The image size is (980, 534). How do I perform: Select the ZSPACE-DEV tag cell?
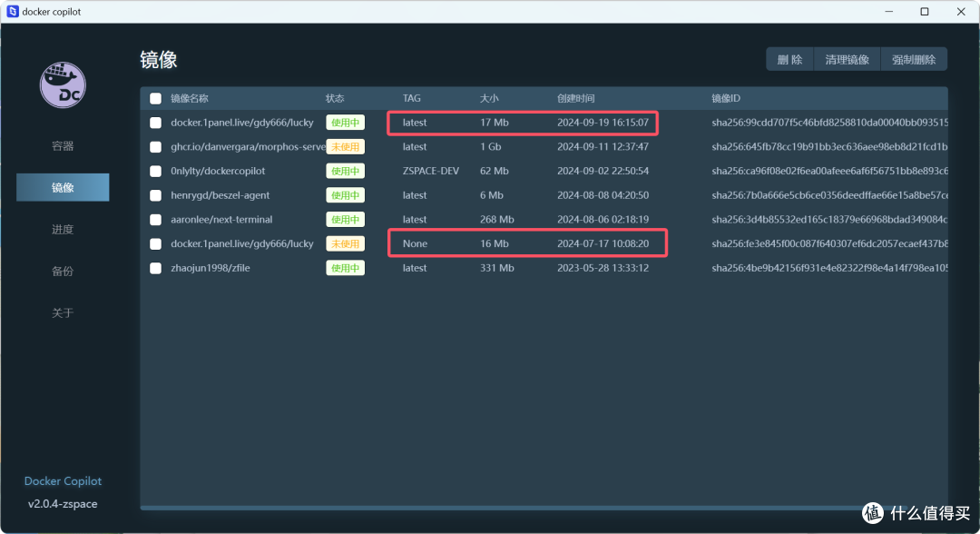(x=431, y=171)
